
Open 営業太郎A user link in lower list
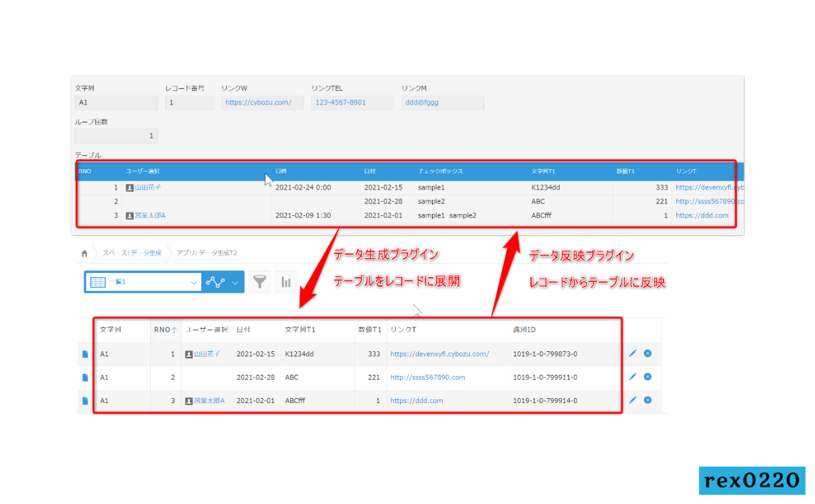pos(210,401)
